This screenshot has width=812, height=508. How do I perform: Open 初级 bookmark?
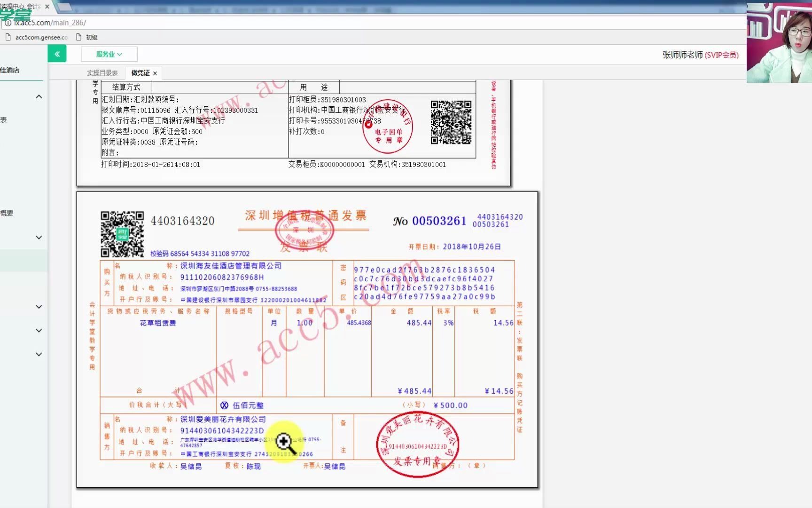click(87, 37)
